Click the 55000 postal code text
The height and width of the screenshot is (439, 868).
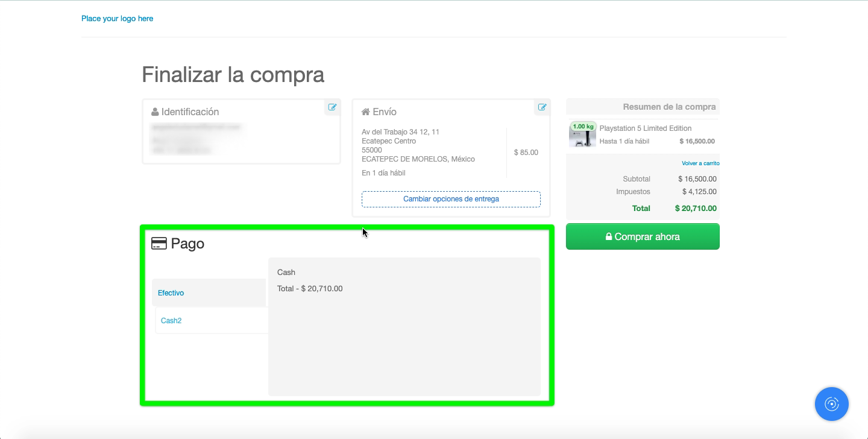[x=372, y=150]
